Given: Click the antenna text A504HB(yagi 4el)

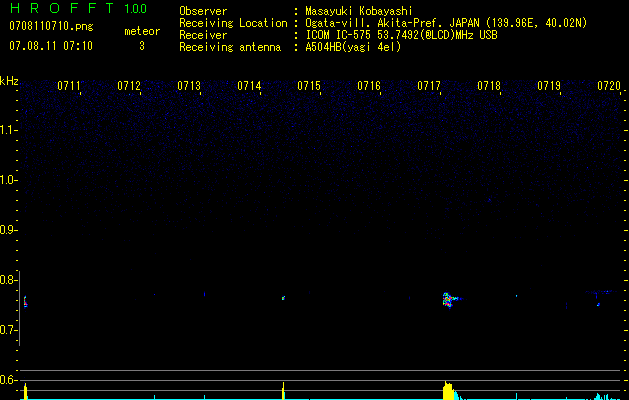Looking at the screenshot, I should [353, 47].
